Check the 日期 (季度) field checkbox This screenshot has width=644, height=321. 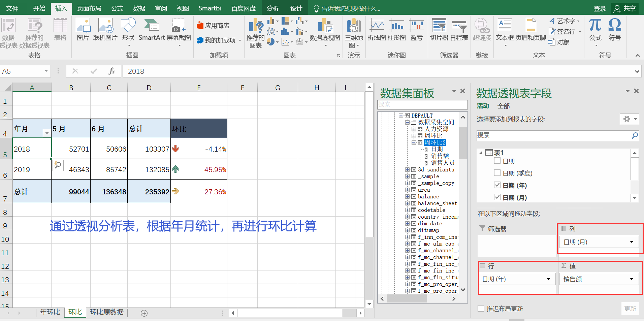pos(497,173)
